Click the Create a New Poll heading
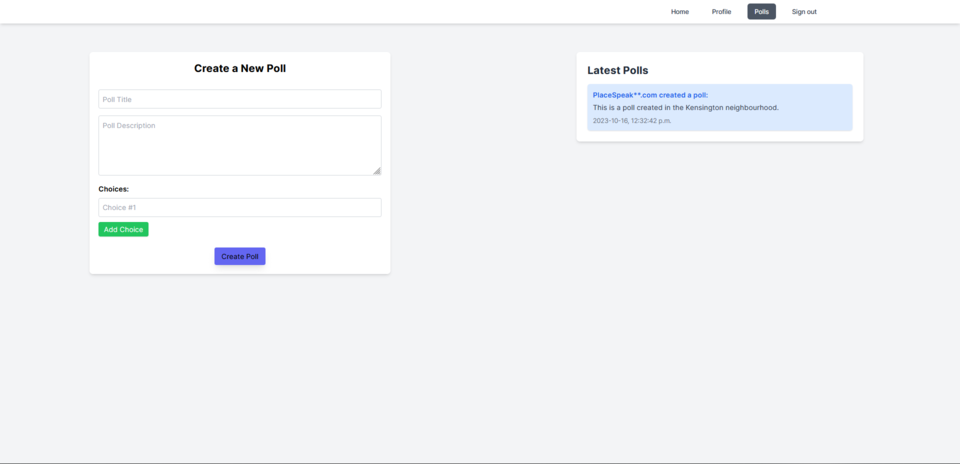The width and height of the screenshot is (960, 464). pyautogui.click(x=240, y=68)
